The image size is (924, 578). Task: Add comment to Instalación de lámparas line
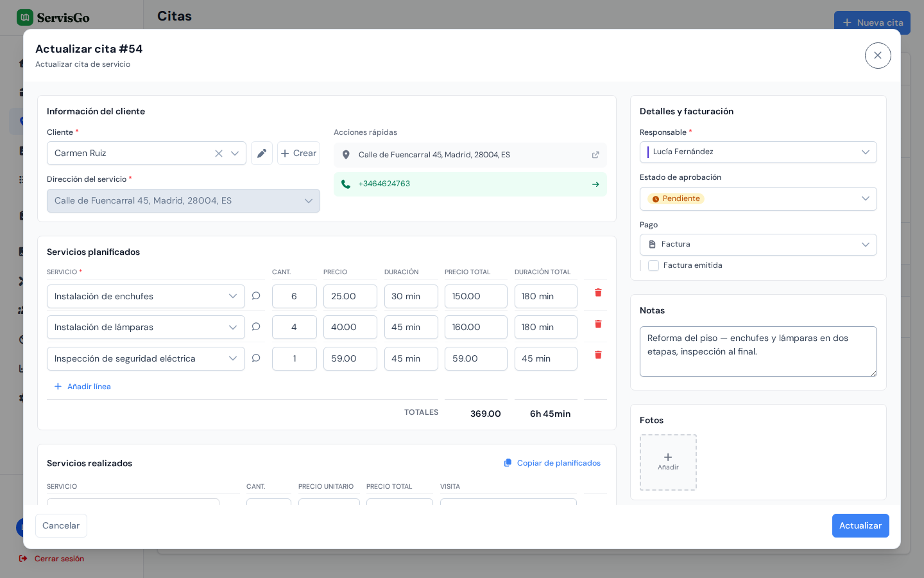click(x=256, y=327)
